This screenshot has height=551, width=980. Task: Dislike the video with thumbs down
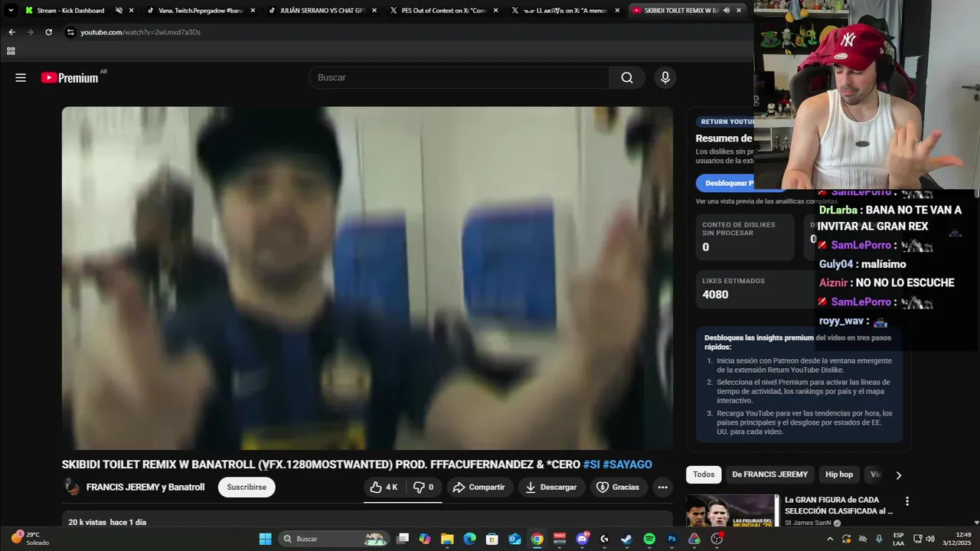(423, 487)
